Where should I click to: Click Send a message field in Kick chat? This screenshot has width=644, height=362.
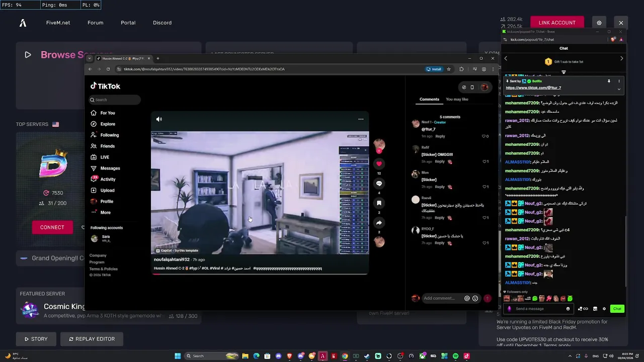[539, 309]
